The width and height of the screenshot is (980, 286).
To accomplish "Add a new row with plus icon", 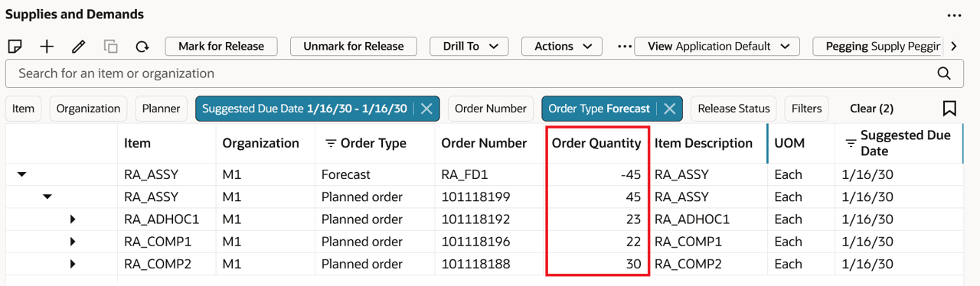I will click(47, 47).
